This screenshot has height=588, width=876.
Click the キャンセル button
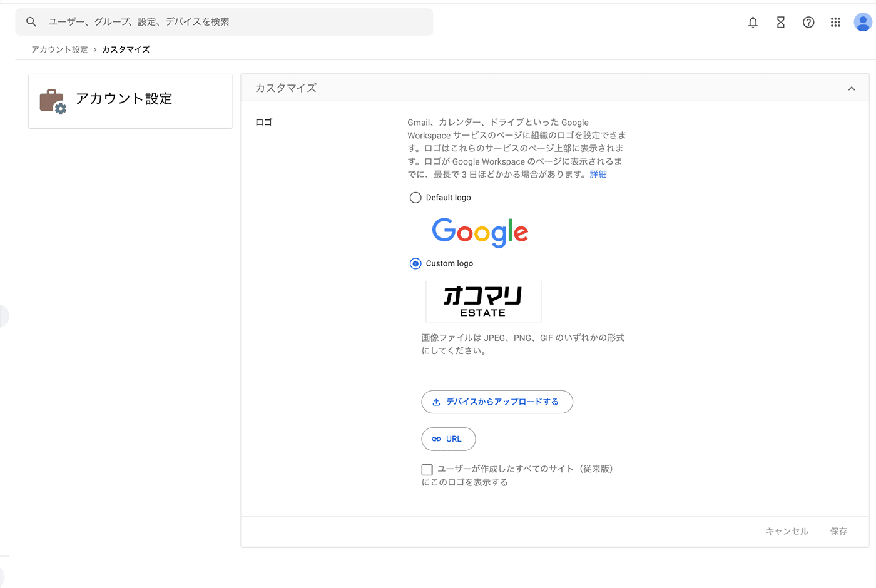(787, 531)
